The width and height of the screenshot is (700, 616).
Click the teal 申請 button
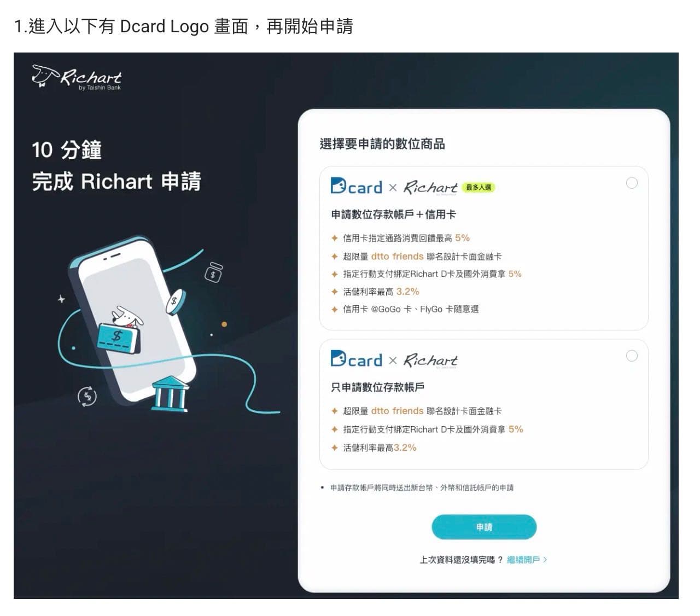[x=484, y=527]
